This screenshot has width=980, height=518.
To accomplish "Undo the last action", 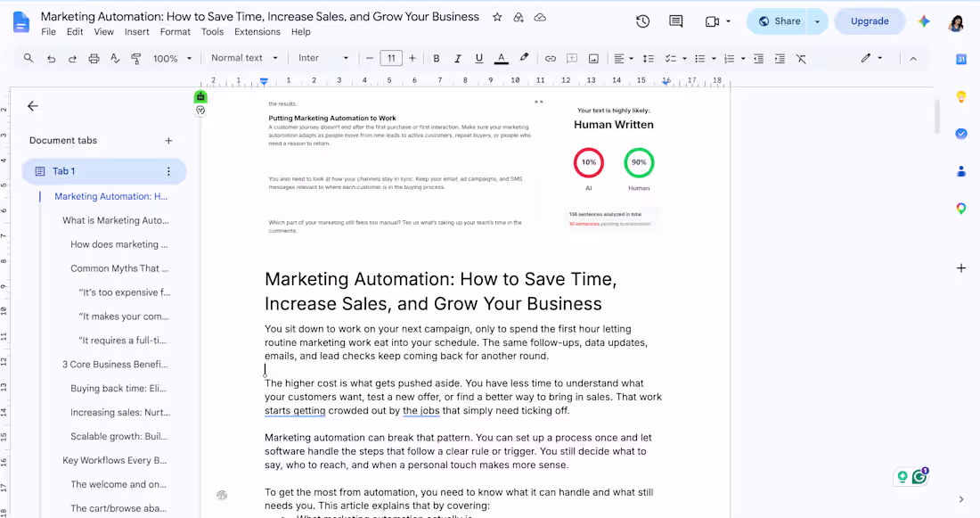I will [x=52, y=58].
